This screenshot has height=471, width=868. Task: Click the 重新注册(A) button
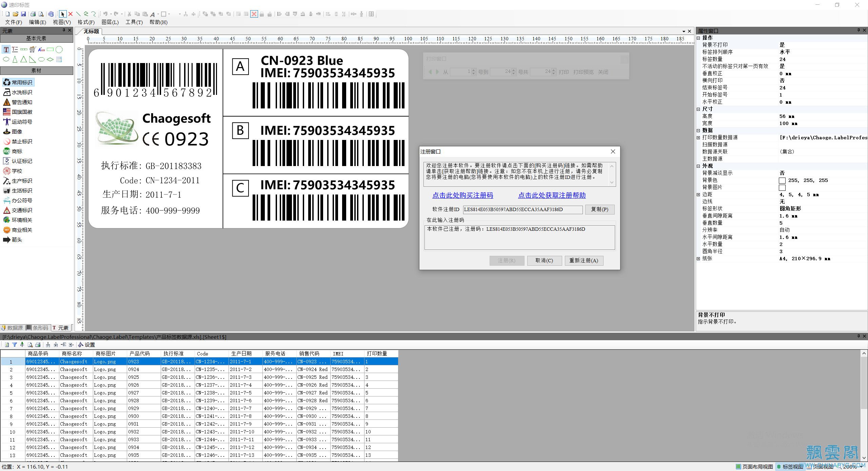pos(584,261)
